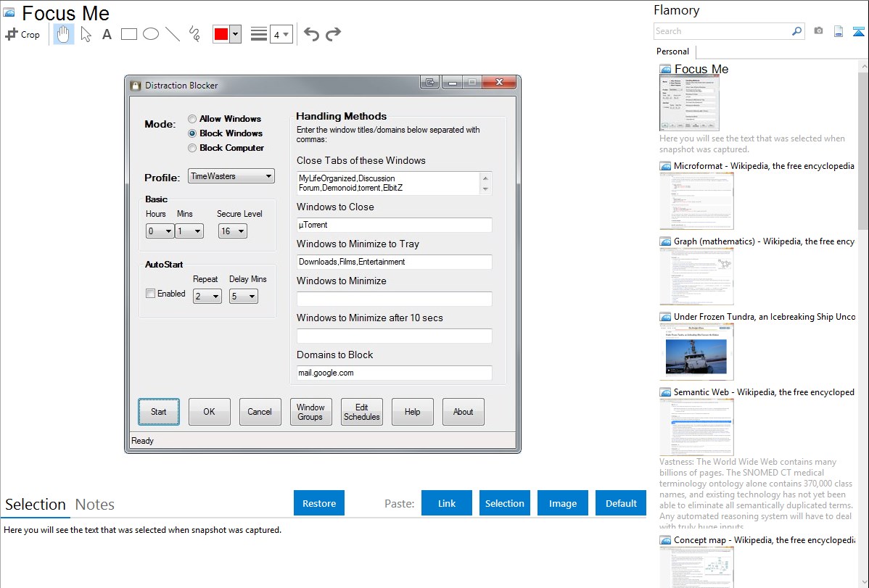Pick the rectangle shape tool
Screen dimensions: 869x588
coord(129,34)
